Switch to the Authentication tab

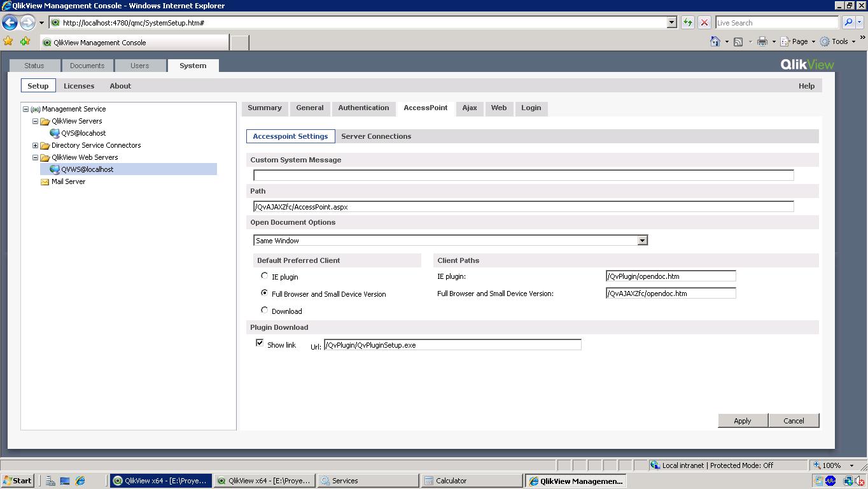(x=363, y=108)
